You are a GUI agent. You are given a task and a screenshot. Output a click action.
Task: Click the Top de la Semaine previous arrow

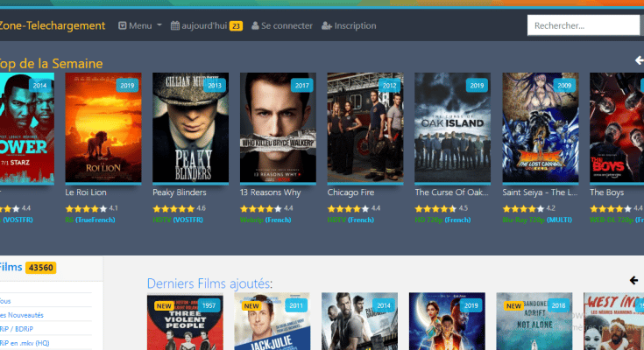[639, 60]
